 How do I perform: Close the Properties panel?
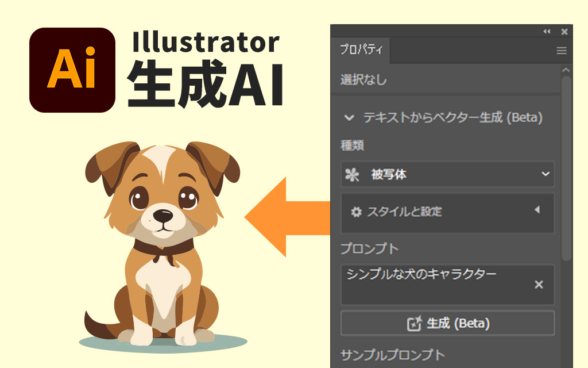(564, 32)
